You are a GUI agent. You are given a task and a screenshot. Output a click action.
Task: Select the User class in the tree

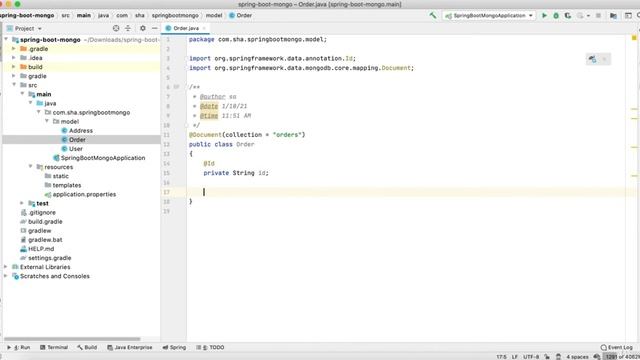point(72,149)
